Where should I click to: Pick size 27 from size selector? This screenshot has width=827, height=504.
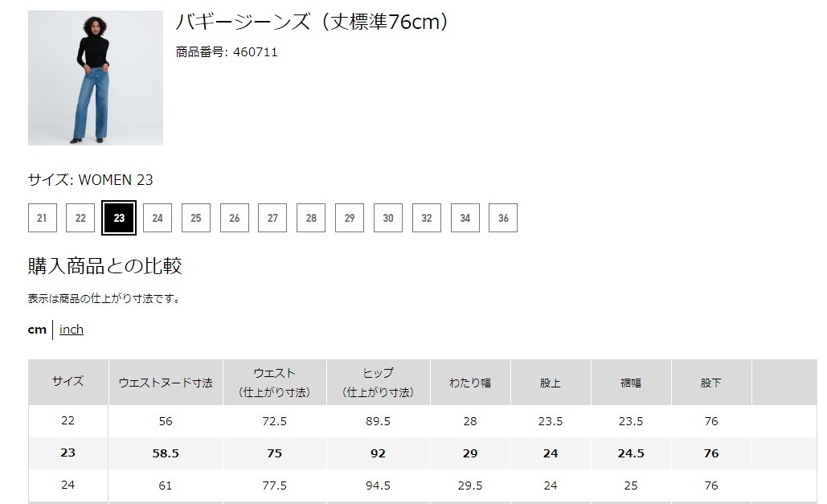(x=272, y=218)
